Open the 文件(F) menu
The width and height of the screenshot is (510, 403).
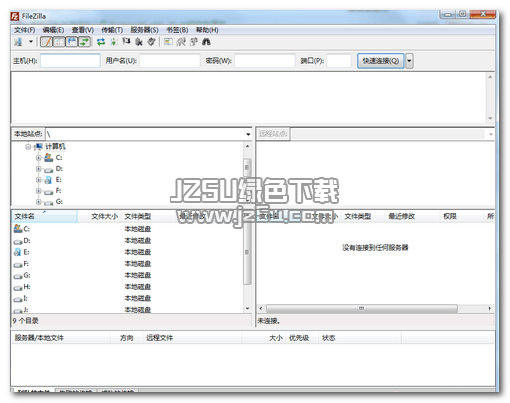pos(24,30)
